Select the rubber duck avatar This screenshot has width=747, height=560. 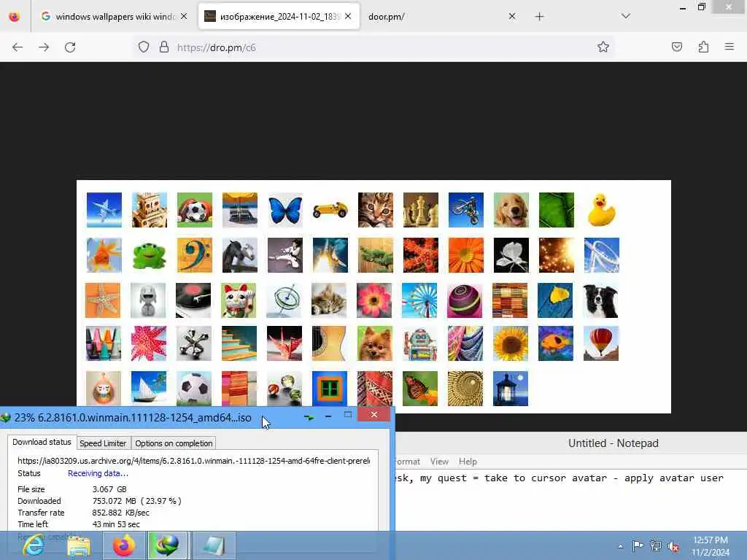coord(602,210)
